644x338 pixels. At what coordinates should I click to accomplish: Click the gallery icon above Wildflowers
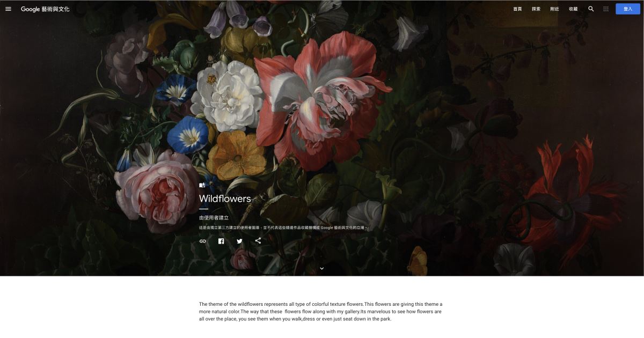pyautogui.click(x=202, y=185)
